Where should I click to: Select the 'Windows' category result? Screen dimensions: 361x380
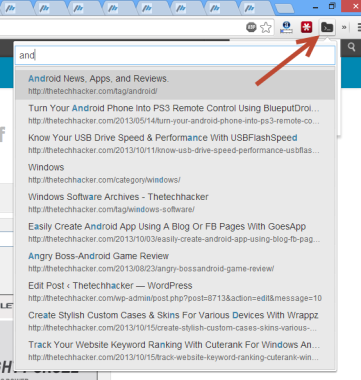pos(175,173)
